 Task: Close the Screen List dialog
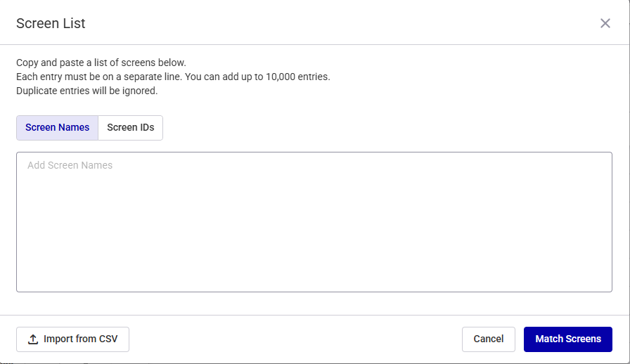pyautogui.click(x=605, y=23)
